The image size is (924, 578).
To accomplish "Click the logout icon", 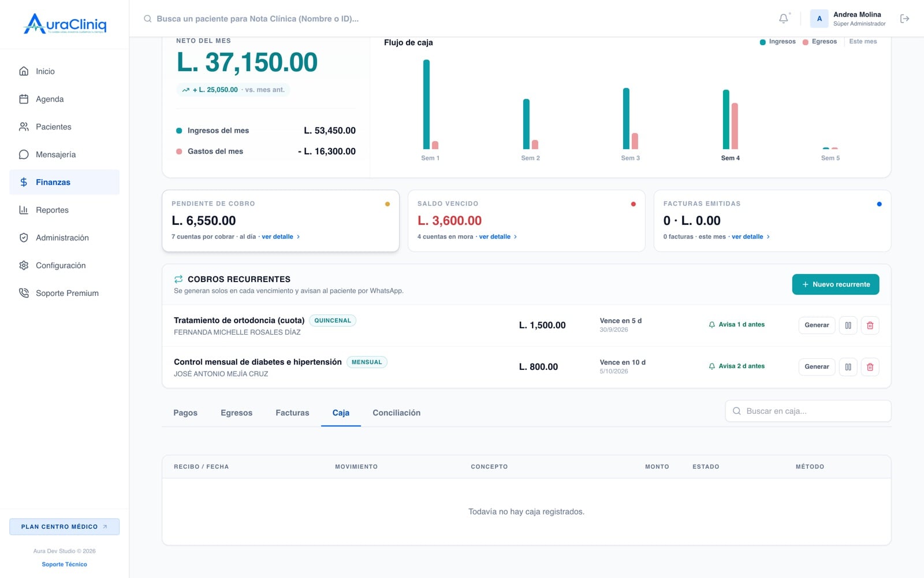I will pyautogui.click(x=905, y=18).
